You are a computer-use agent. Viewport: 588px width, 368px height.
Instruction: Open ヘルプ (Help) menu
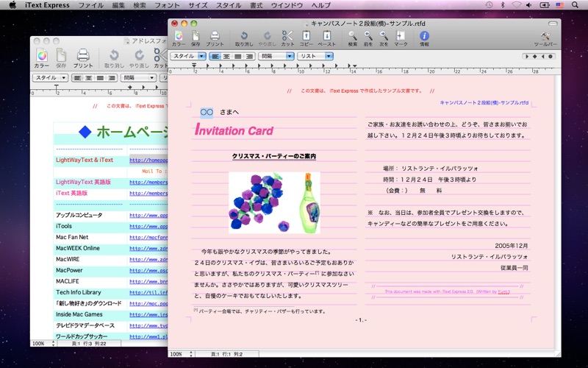tap(321, 5)
